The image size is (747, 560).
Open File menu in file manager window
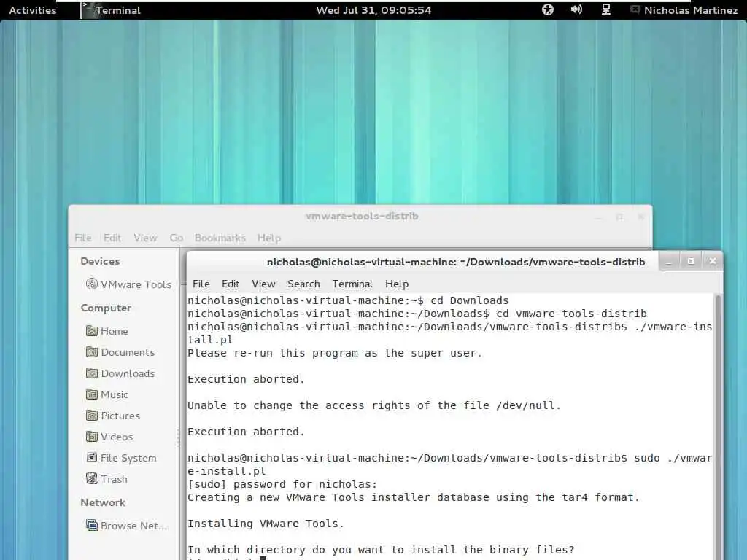click(83, 238)
